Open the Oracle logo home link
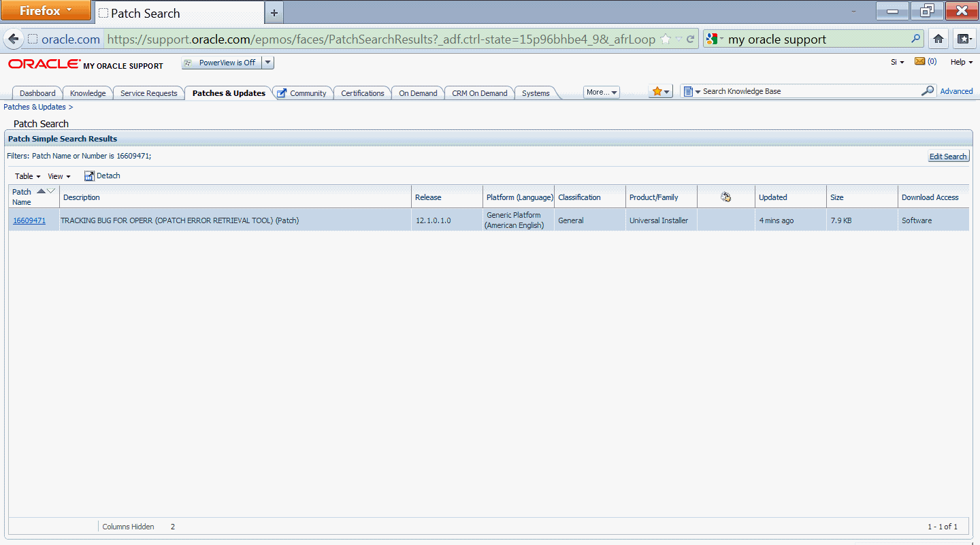 coord(44,64)
